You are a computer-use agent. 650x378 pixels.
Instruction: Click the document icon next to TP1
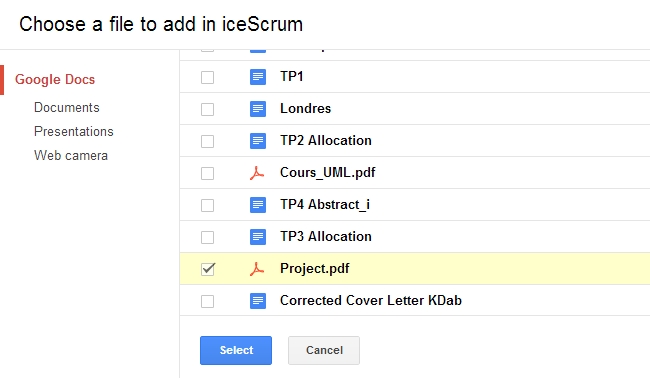pos(258,77)
